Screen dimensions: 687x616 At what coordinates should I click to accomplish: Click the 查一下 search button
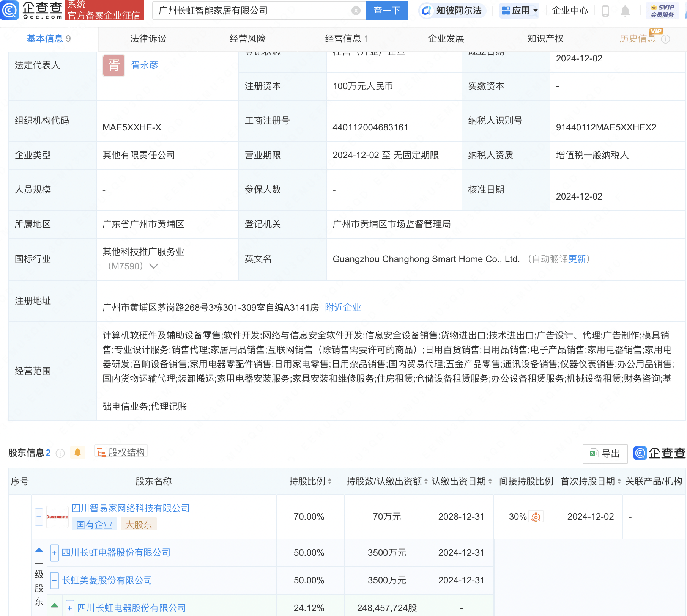coord(387,10)
